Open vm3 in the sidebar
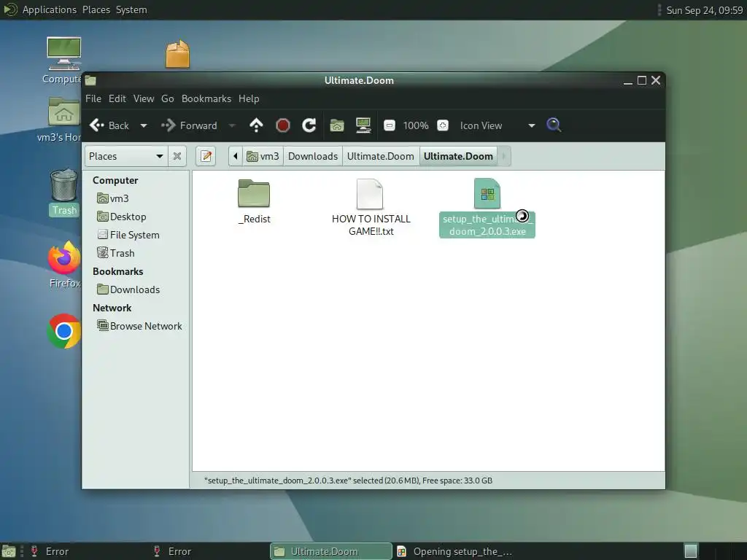 click(113, 198)
